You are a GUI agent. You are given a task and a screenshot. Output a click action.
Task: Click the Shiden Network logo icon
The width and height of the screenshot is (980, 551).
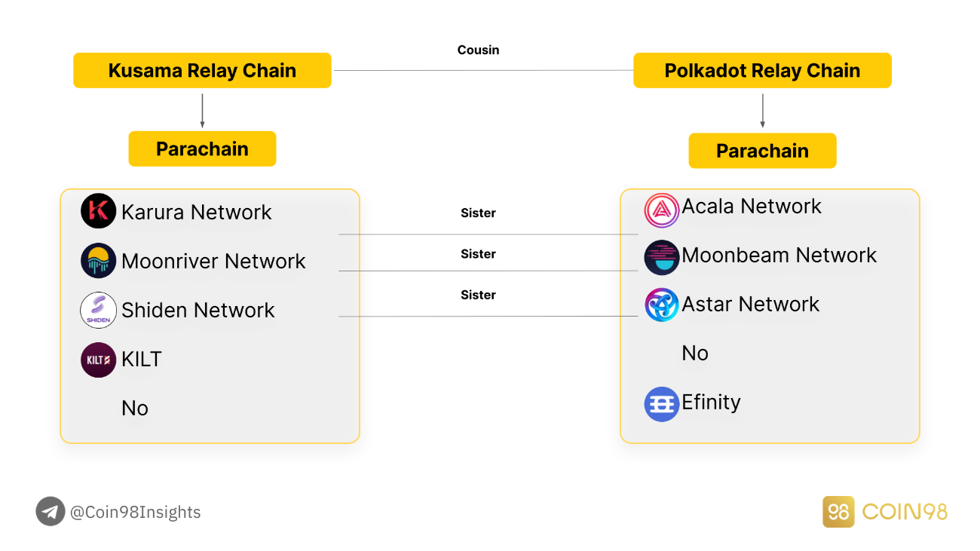99,310
